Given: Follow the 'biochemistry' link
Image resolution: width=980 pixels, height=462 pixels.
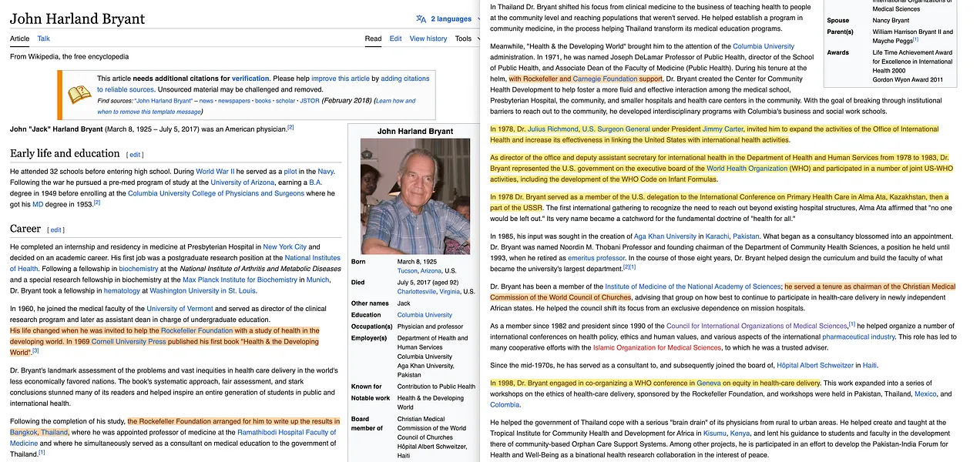Looking at the screenshot, I should tap(139, 269).
